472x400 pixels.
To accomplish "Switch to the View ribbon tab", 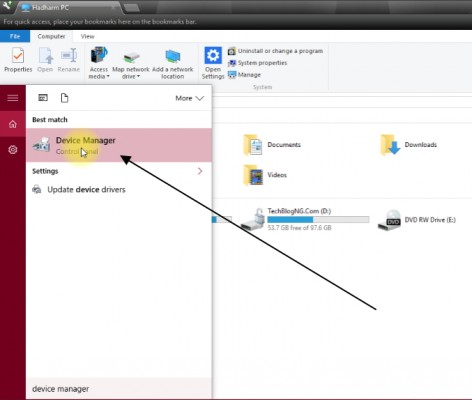I will [x=87, y=36].
